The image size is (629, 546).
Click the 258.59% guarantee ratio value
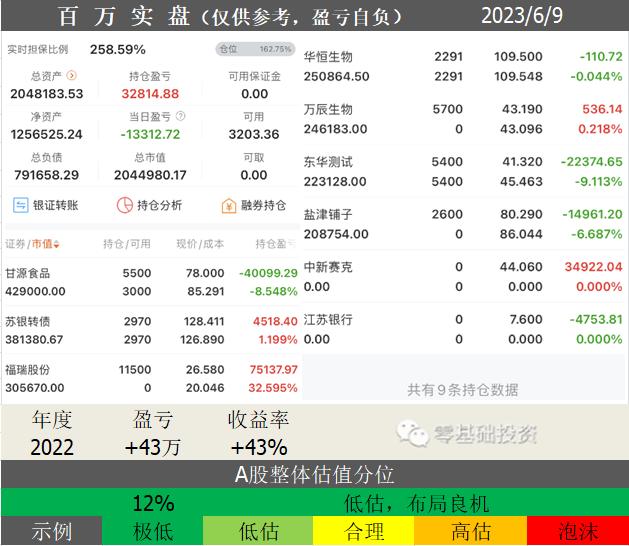pos(118,49)
